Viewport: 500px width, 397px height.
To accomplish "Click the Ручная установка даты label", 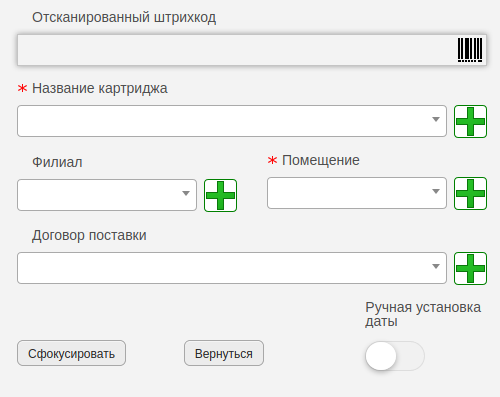I will (423, 314).
